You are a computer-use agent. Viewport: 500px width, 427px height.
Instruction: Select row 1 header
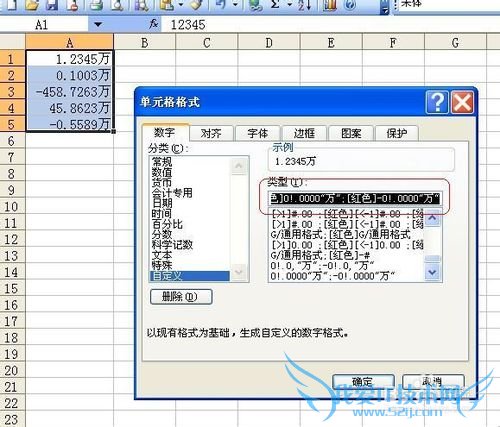12,59
